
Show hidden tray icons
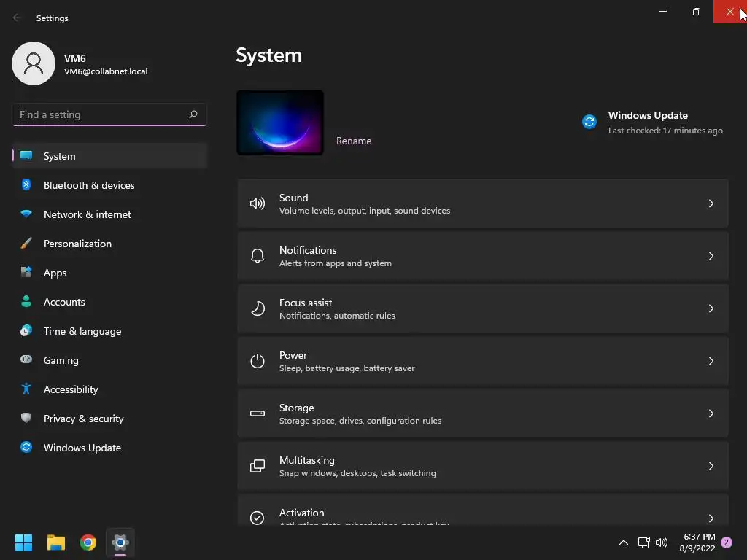[623, 542]
